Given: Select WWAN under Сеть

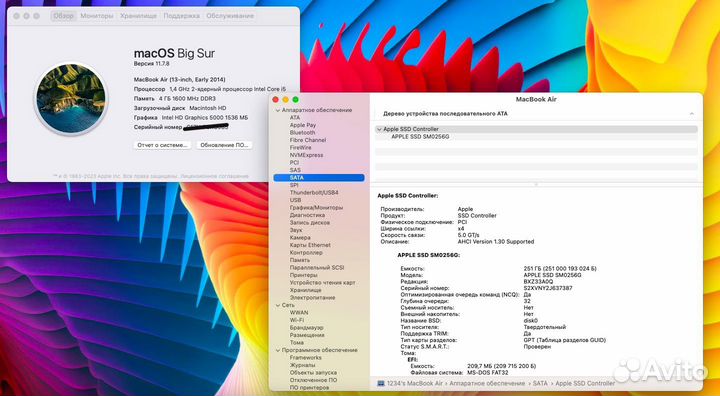Looking at the screenshot, I should pos(299,312).
